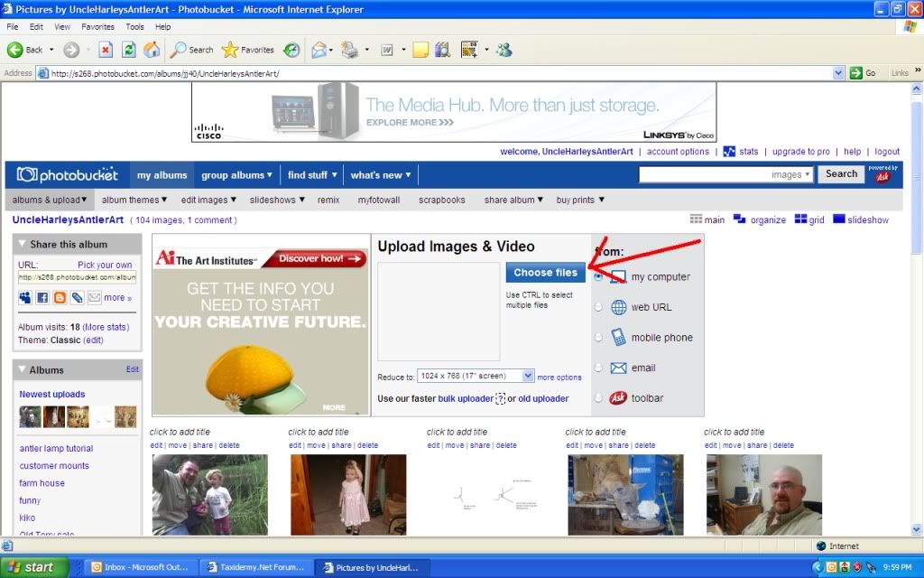Switch to main view icon

696,219
